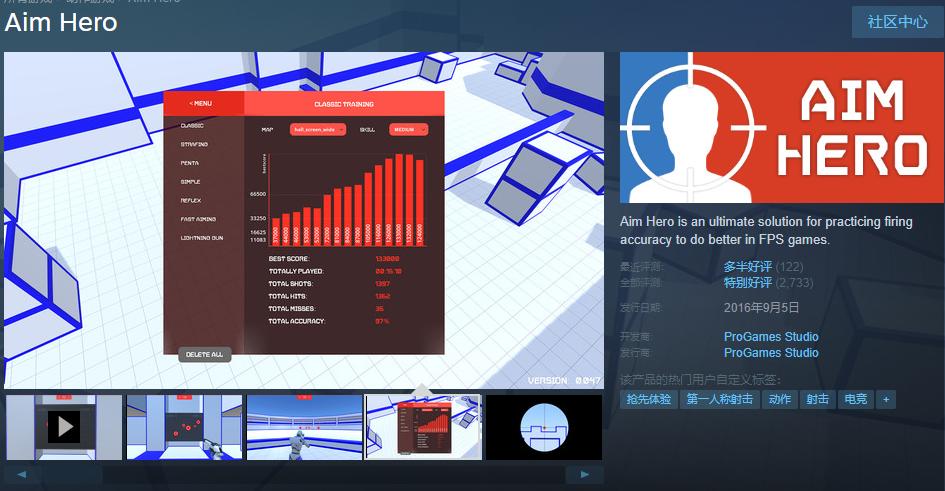945x491 pixels.
Task: Open the 社区中心 community hub
Action: coord(897,22)
